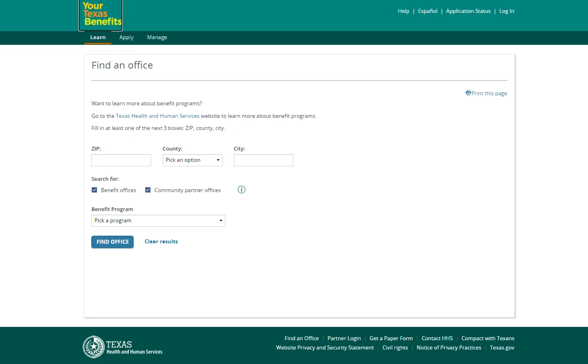
Task: Open Application Status in header
Action: coord(468,11)
